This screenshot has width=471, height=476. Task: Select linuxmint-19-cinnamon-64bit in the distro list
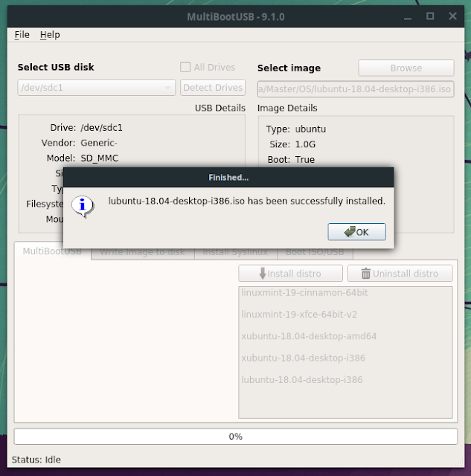point(345,292)
